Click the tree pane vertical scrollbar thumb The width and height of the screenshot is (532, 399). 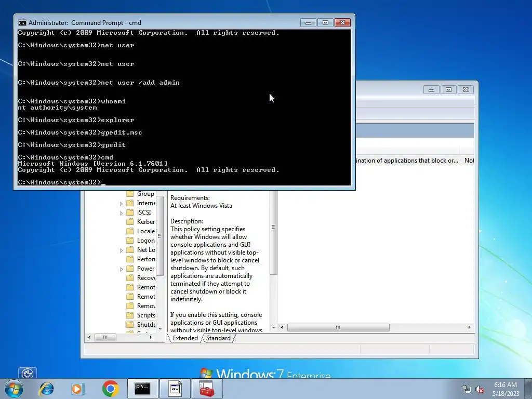point(160,236)
